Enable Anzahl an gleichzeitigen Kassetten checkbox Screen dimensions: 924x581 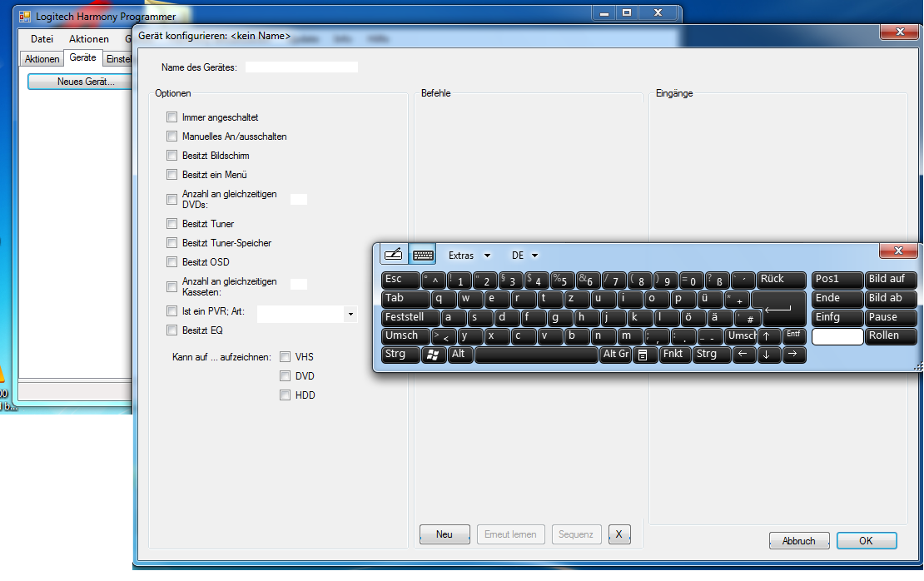(171, 286)
